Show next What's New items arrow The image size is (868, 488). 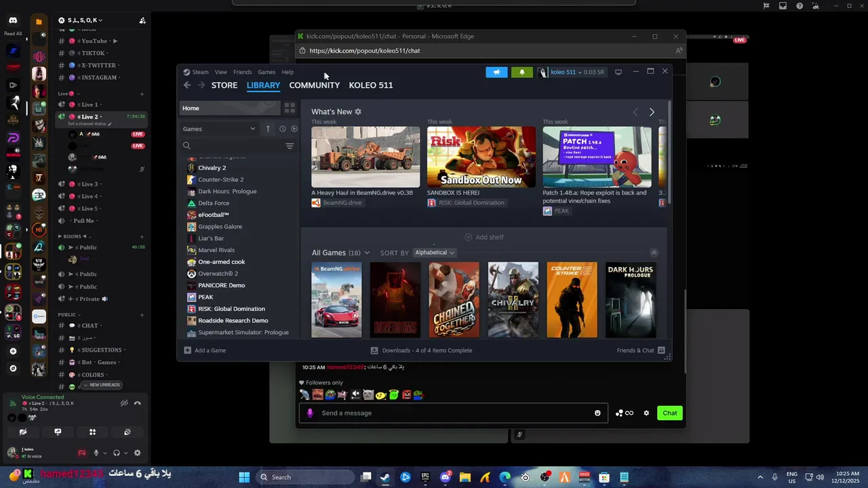652,112
